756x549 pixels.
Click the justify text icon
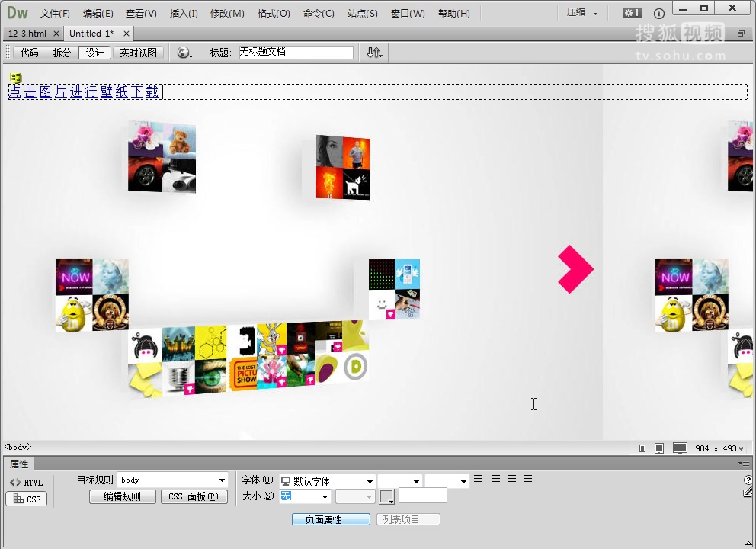(x=528, y=478)
